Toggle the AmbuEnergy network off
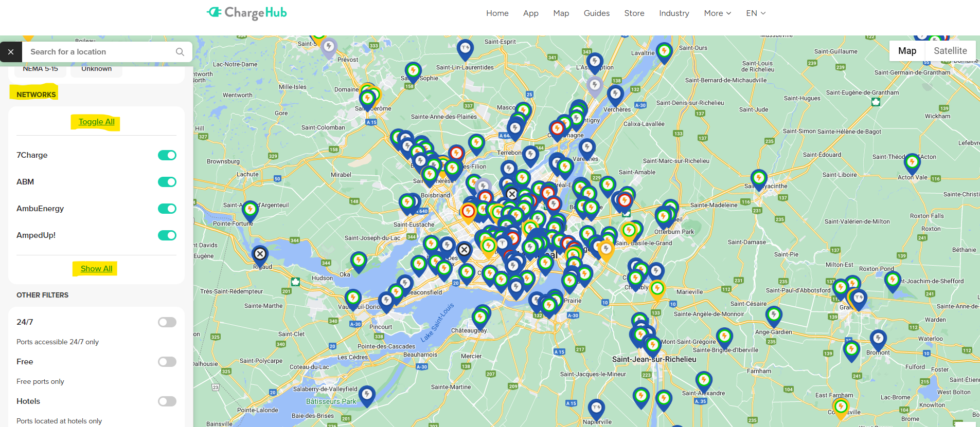The width and height of the screenshot is (980, 427). pyautogui.click(x=167, y=209)
